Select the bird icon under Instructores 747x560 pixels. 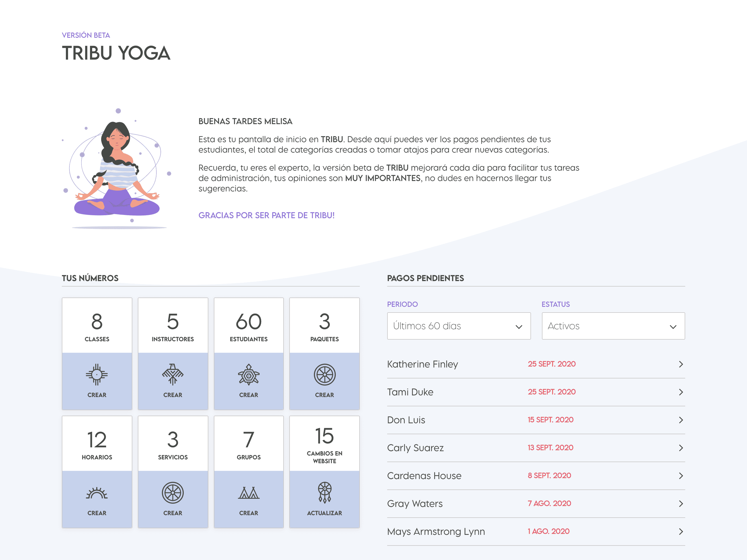point(173,375)
